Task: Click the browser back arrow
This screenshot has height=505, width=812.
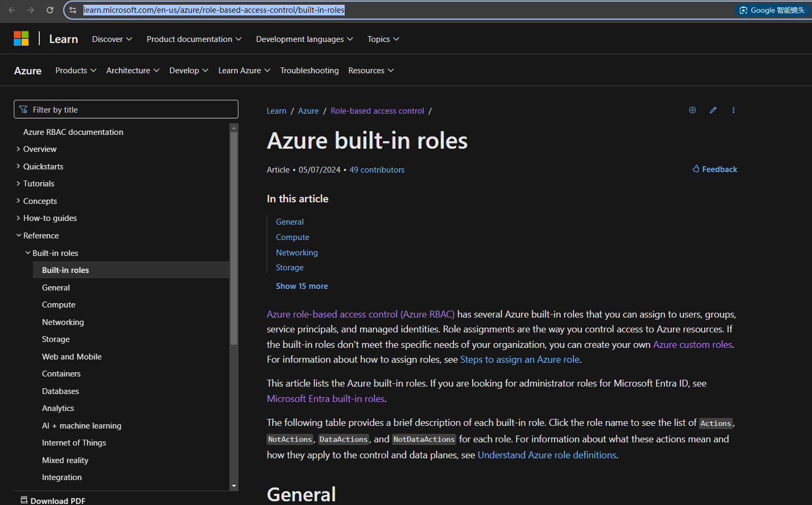Action: [12, 10]
